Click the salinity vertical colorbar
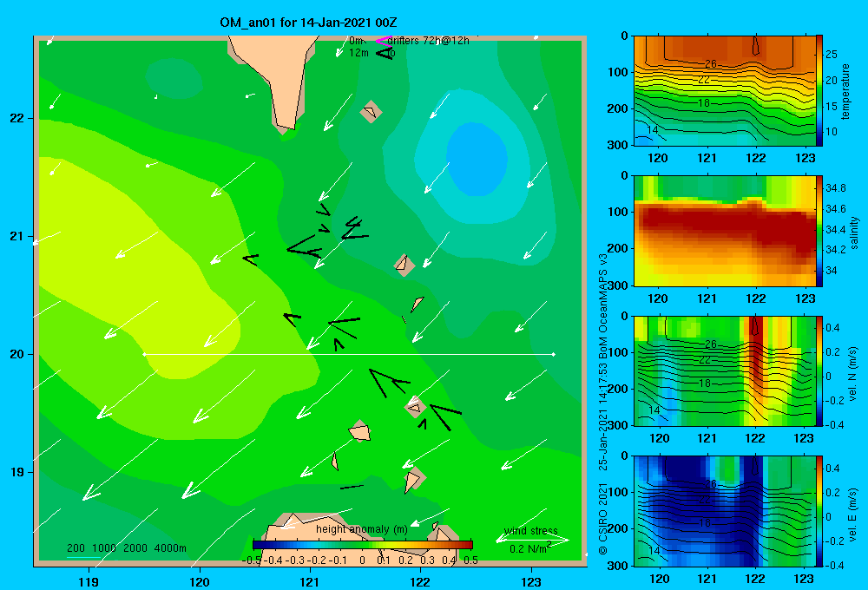Viewport: 868px width, 590px height. pos(819,231)
